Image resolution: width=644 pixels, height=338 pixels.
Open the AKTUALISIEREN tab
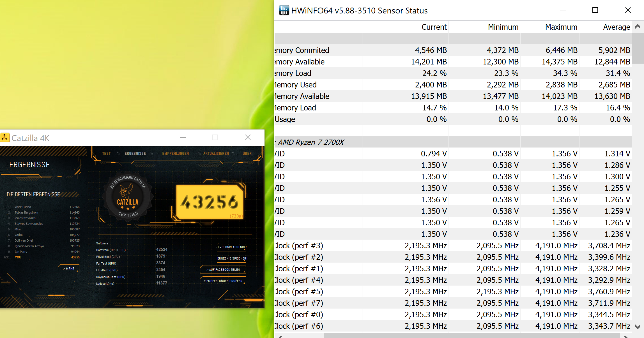point(216,154)
